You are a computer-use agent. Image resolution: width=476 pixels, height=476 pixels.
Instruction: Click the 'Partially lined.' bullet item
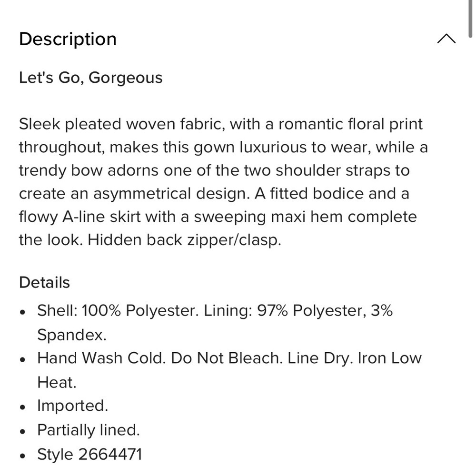(89, 430)
